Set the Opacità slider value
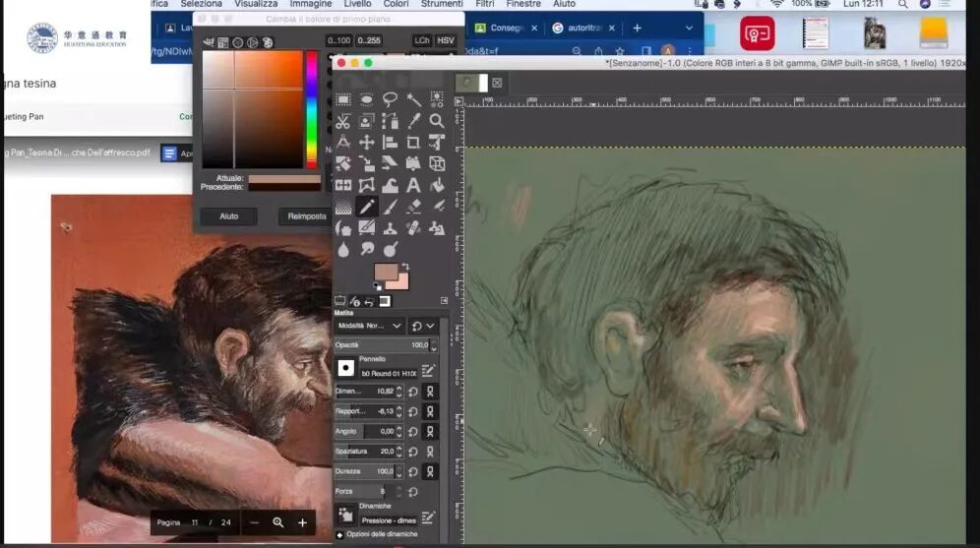 point(387,345)
